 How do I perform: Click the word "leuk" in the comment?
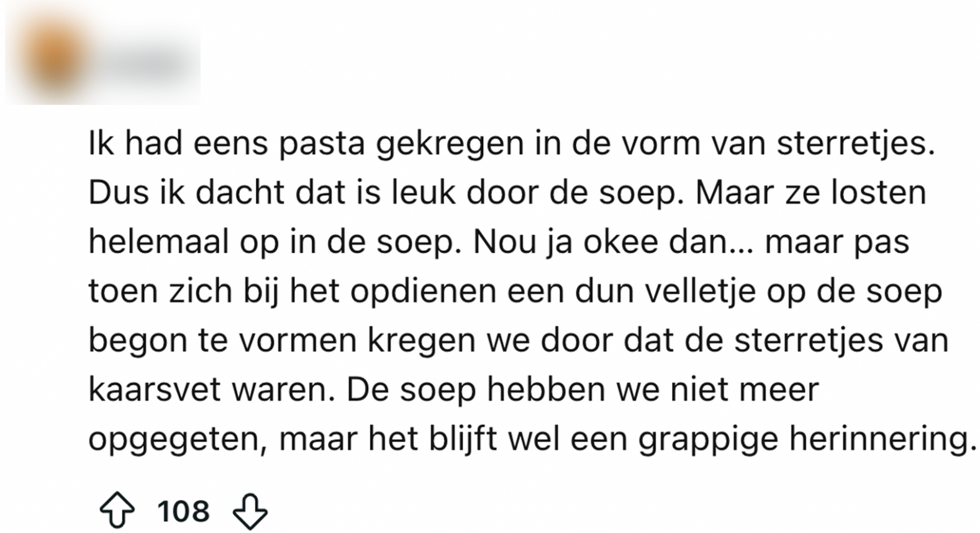(x=424, y=193)
